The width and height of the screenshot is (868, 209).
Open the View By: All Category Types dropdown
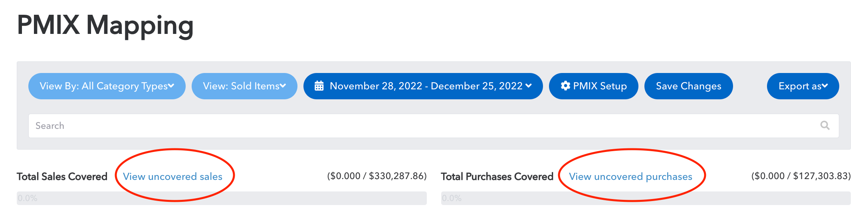pos(107,86)
